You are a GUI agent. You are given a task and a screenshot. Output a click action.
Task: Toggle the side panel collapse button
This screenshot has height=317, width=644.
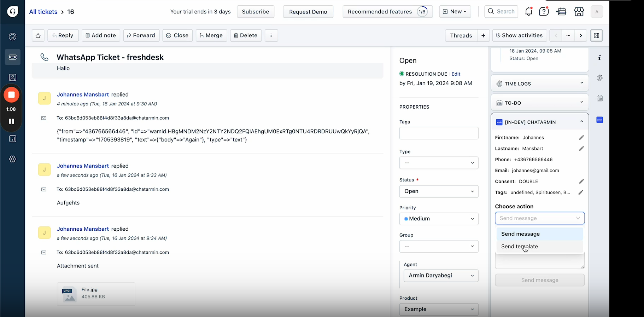click(x=596, y=35)
